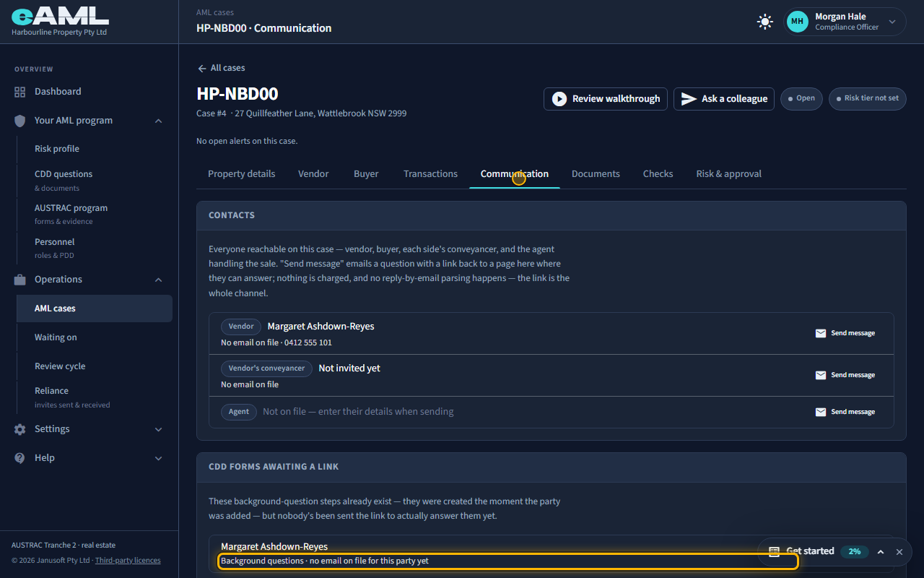This screenshot has height=578, width=924.
Task: Click the shield icon beside Your AML program
Action: pyautogui.click(x=20, y=121)
